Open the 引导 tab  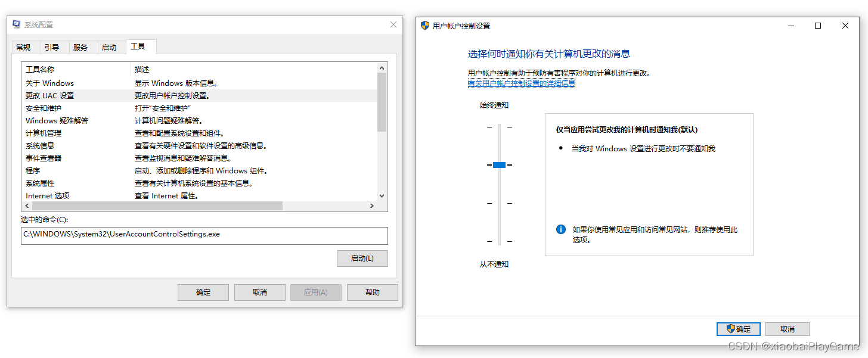click(52, 46)
